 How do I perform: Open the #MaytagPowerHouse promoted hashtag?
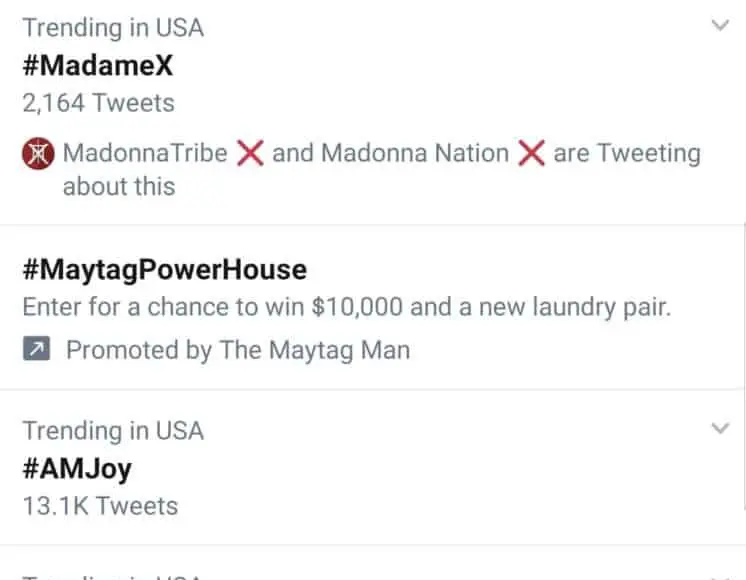point(165,269)
